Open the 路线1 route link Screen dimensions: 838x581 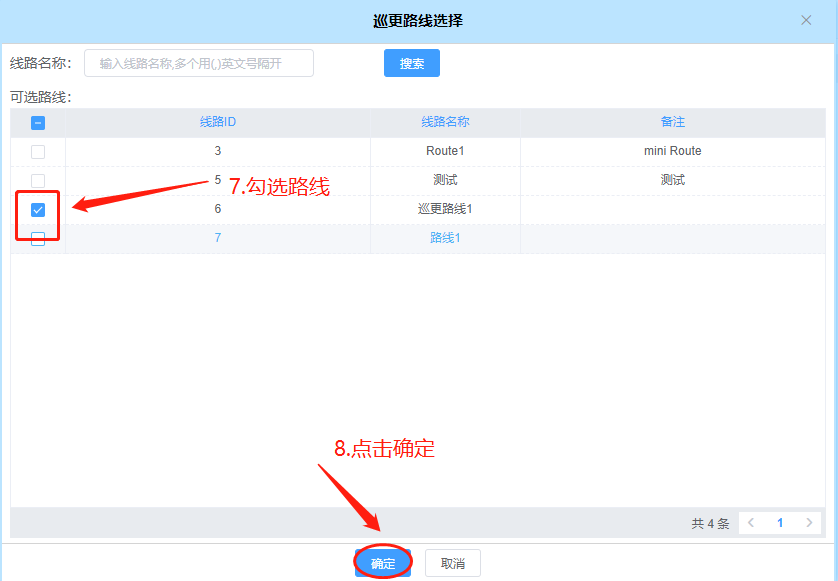444,238
